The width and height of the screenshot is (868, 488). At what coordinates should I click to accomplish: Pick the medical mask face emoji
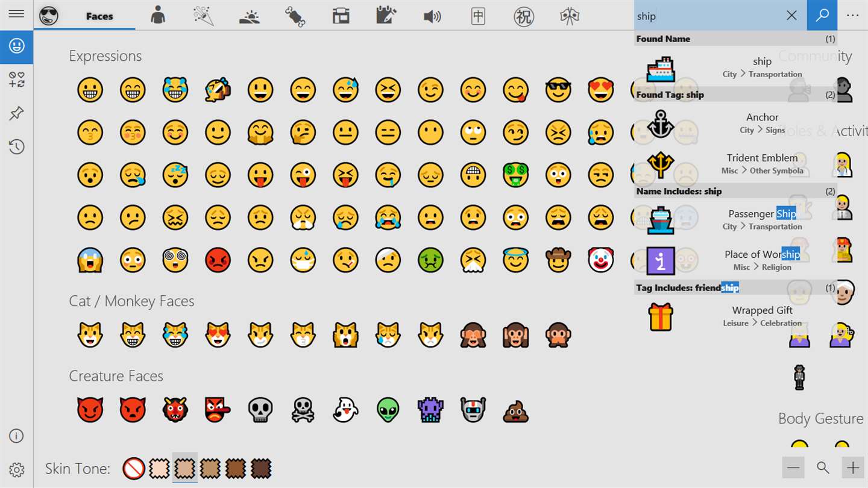tap(303, 260)
